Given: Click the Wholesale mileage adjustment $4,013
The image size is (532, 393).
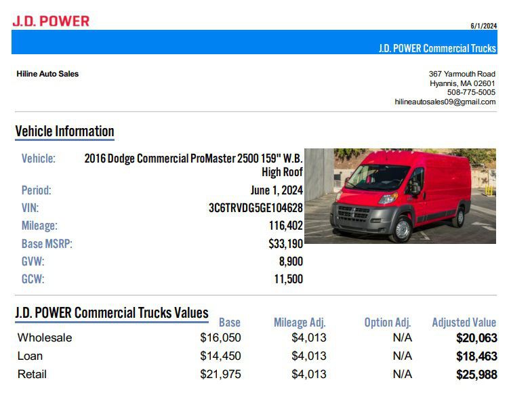Looking at the screenshot, I should pos(309,337).
